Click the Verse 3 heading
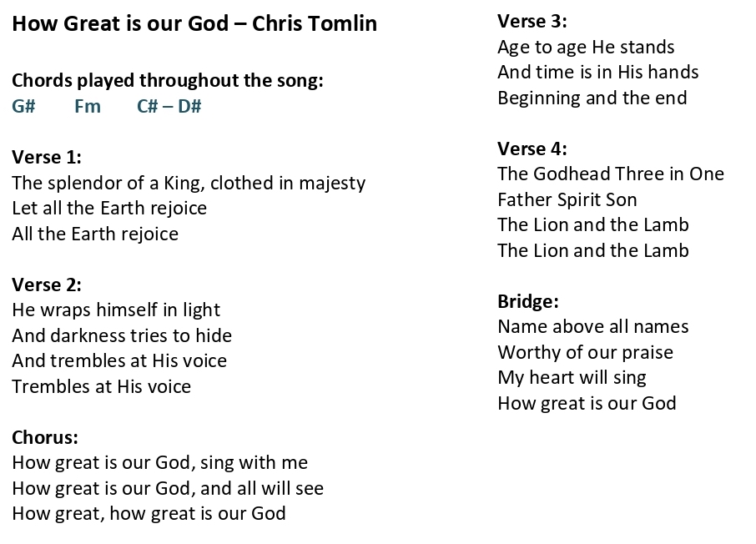This screenshot has width=756, height=544. pos(532,21)
